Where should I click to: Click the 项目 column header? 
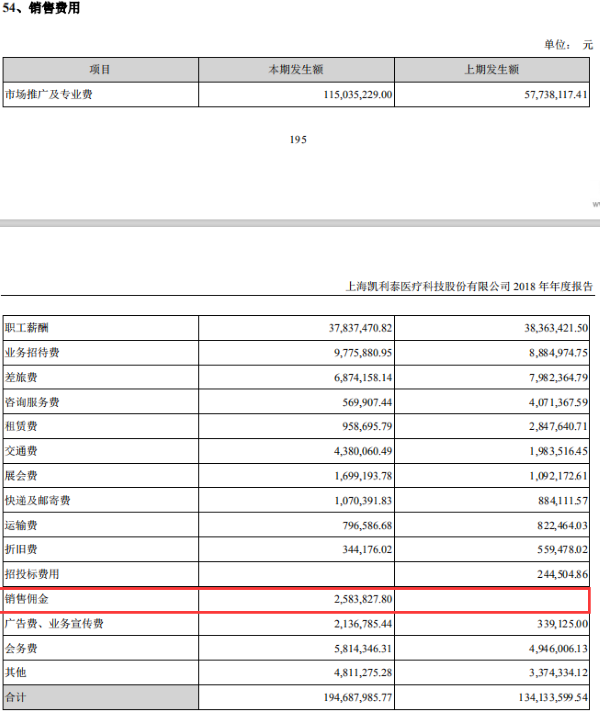click(100, 70)
